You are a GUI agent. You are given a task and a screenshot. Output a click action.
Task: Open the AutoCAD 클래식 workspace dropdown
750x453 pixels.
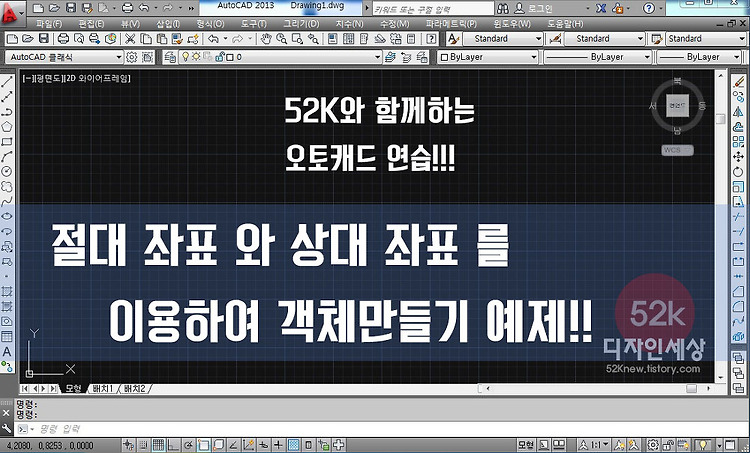(x=64, y=57)
